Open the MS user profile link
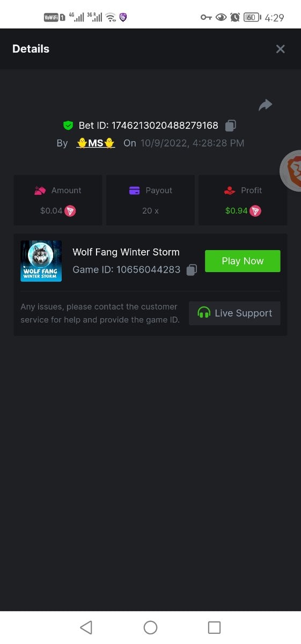Screen dimensions: 301x644 click(96, 143)
